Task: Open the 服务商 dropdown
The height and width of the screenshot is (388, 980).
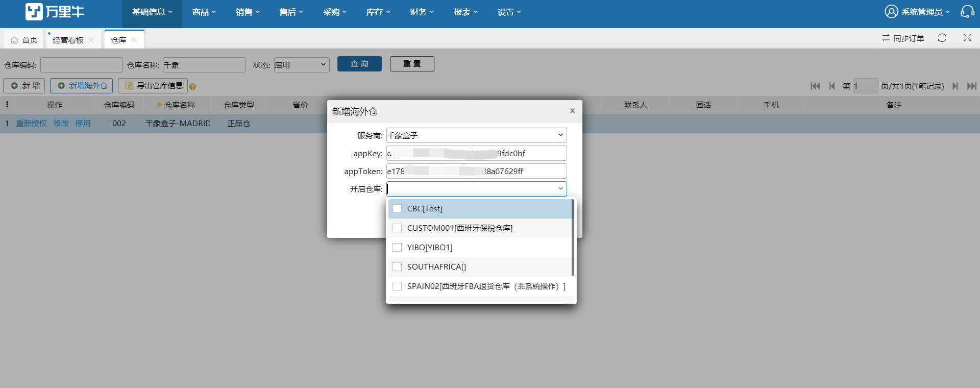Action: [476, 135]
